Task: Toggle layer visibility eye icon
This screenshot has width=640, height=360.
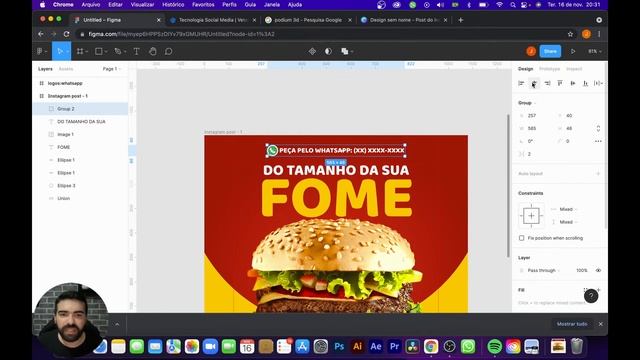Action: pos(598,270)
